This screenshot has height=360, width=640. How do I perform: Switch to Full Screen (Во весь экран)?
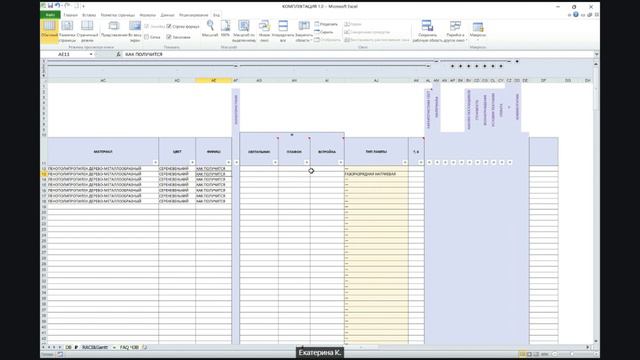pyautogui.click(x=135, y=31)
